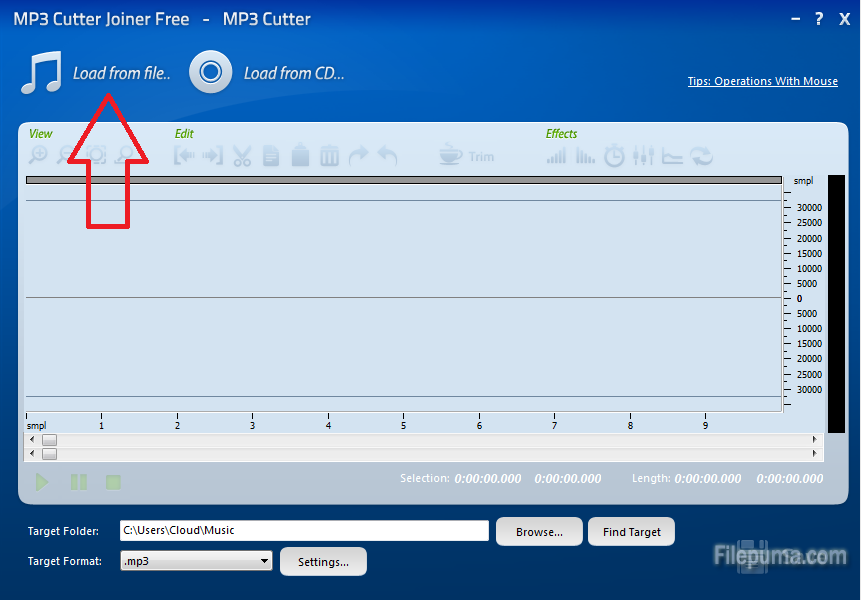Open the Tips: Operations With Mouse link

click(762, 81)
